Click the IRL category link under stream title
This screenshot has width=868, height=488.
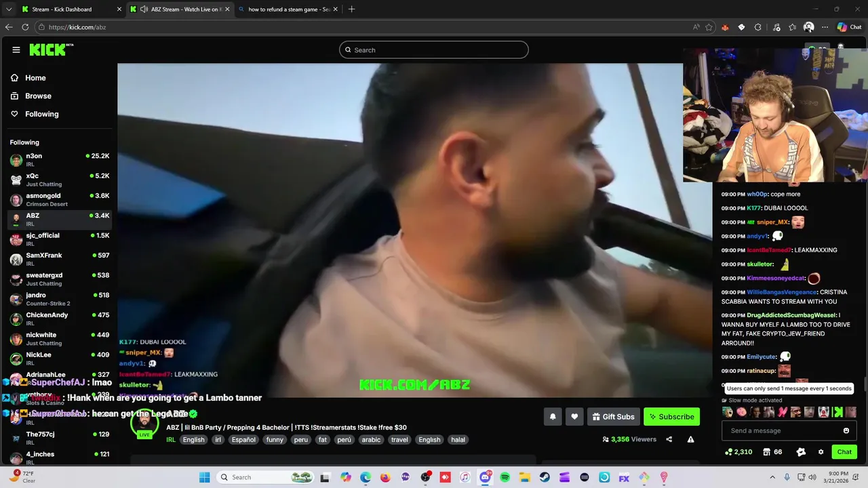pos(171,439)
